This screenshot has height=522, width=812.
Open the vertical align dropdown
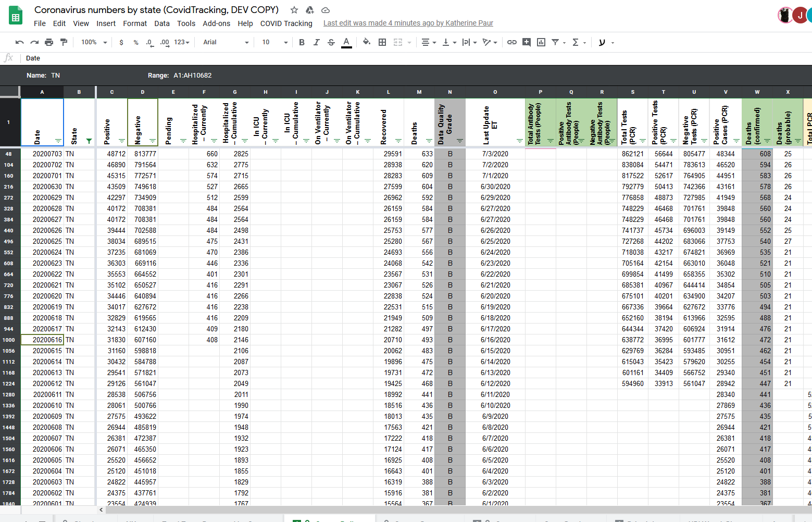tap(449, 42)
